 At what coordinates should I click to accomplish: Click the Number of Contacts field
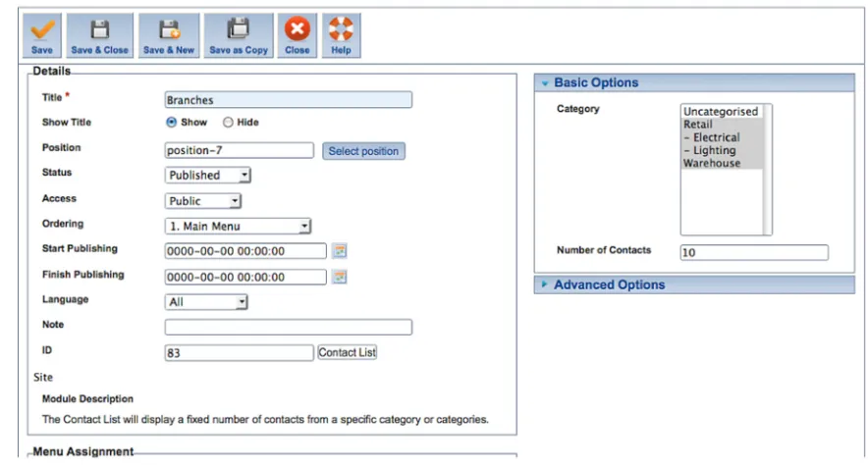(x=754, y=253)
